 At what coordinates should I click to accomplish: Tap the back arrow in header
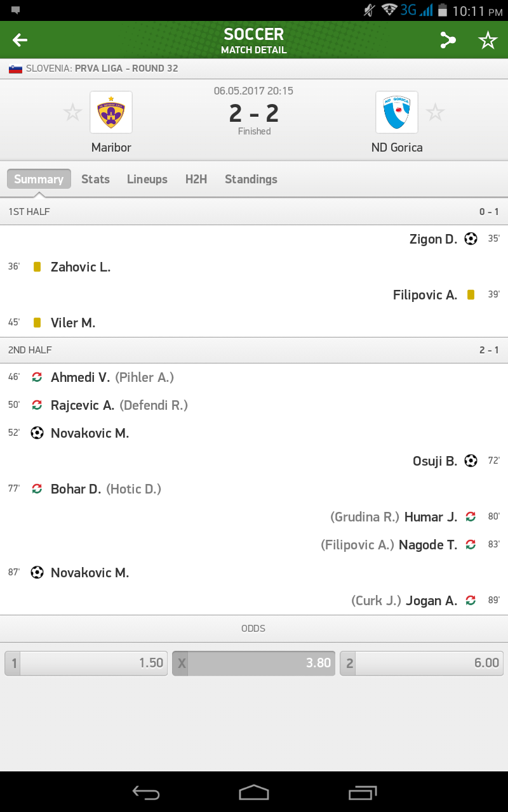(20, 40)
